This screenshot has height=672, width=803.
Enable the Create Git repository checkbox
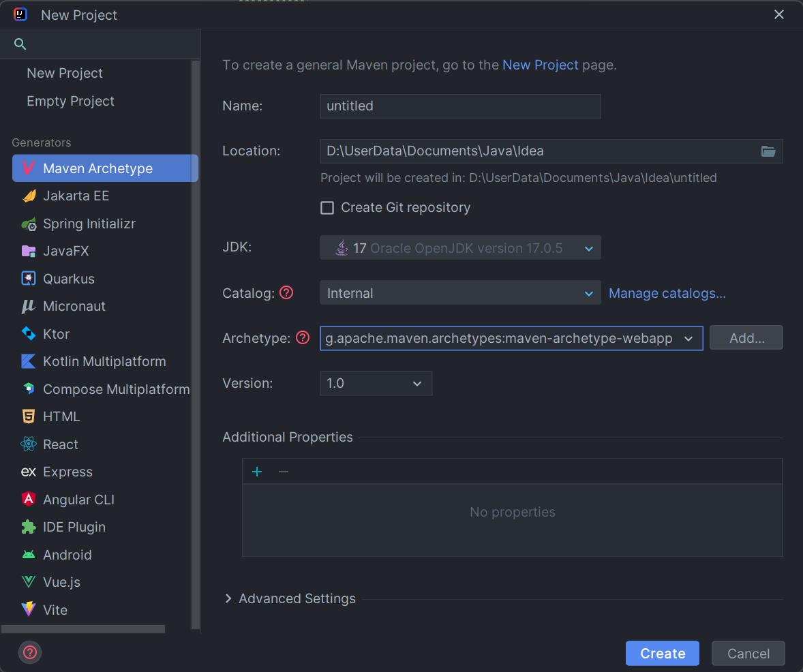coord(327,208)
